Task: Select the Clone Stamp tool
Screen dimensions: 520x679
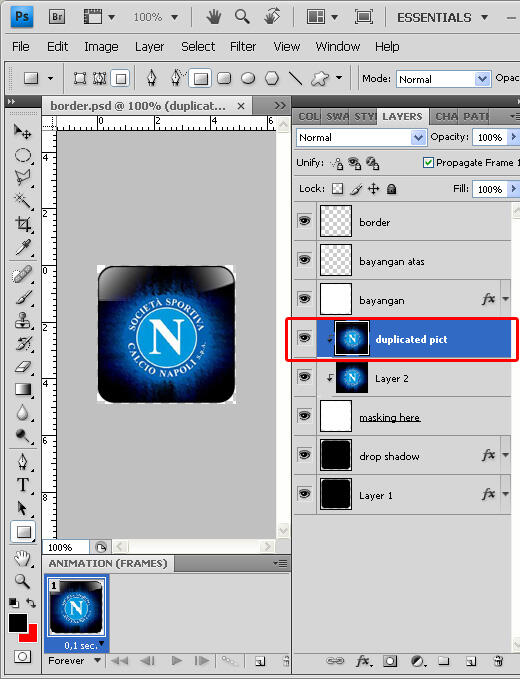Action: point(23,321)
